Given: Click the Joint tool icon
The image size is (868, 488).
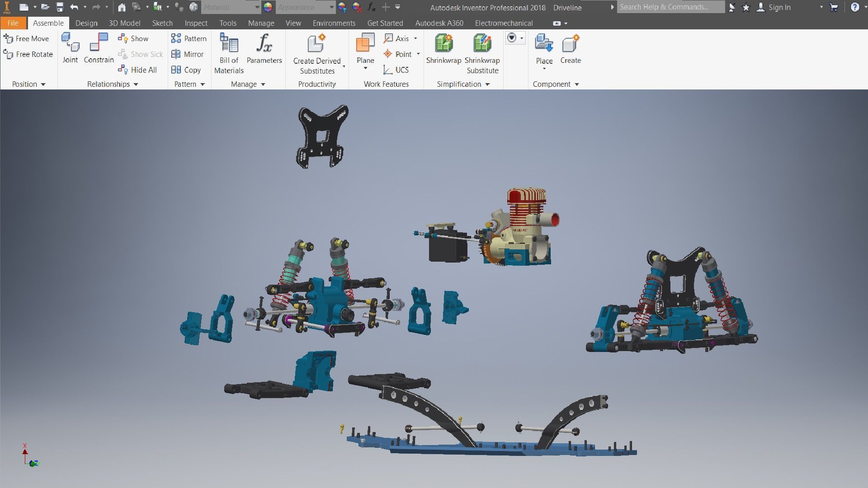Looking at the screenshot, I should click(x=71, y=43).
